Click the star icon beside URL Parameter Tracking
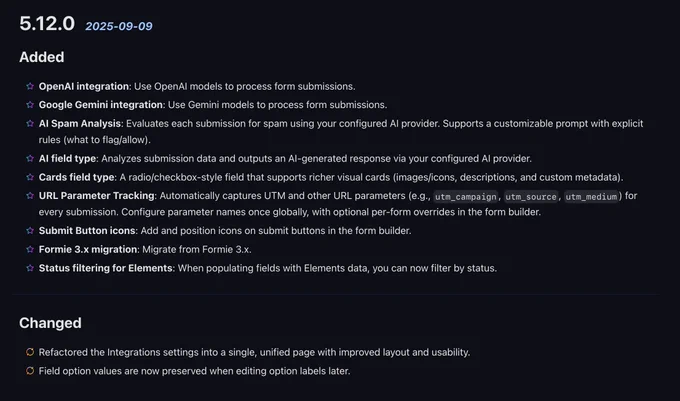680x401 pixels. point(30,196)
